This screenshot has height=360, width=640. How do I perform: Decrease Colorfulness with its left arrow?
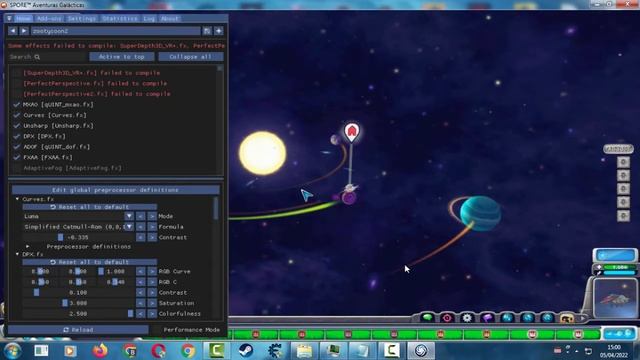140,313
